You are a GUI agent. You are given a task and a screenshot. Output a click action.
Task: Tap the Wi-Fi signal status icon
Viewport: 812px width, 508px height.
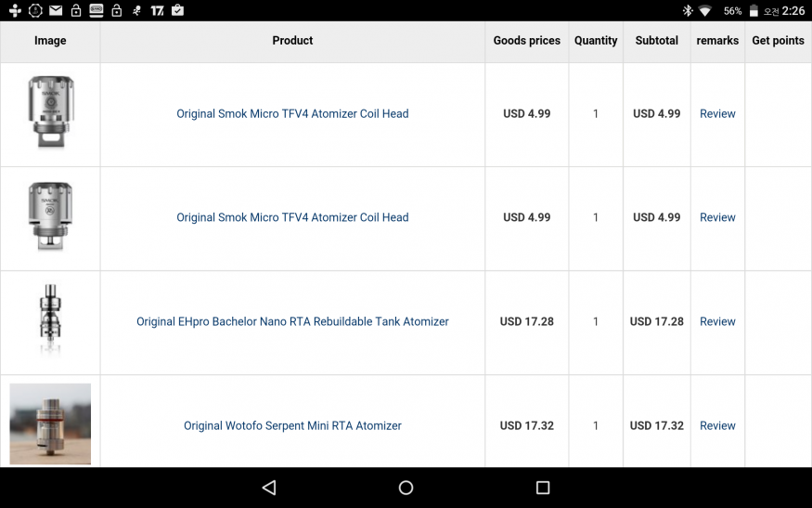coord(705,11)
